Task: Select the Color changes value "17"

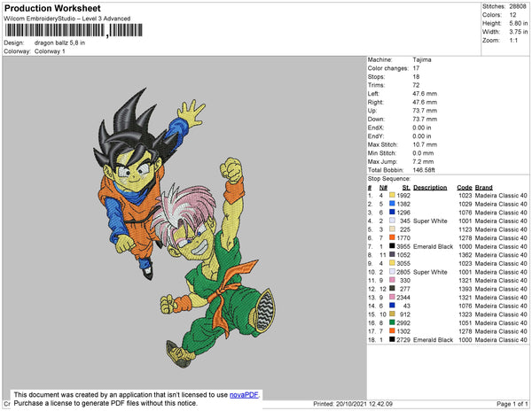Action: [417, 68]
